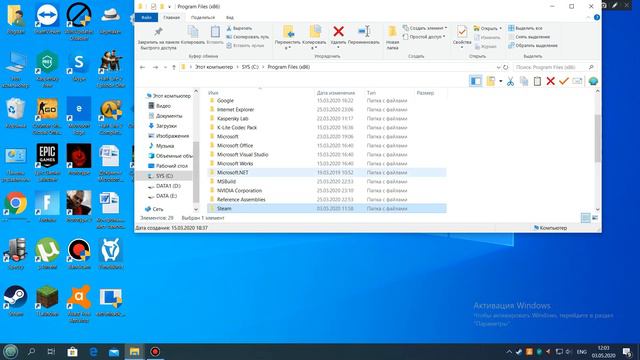Click the Pin to Quick Access icon

[x=158, y=31]
